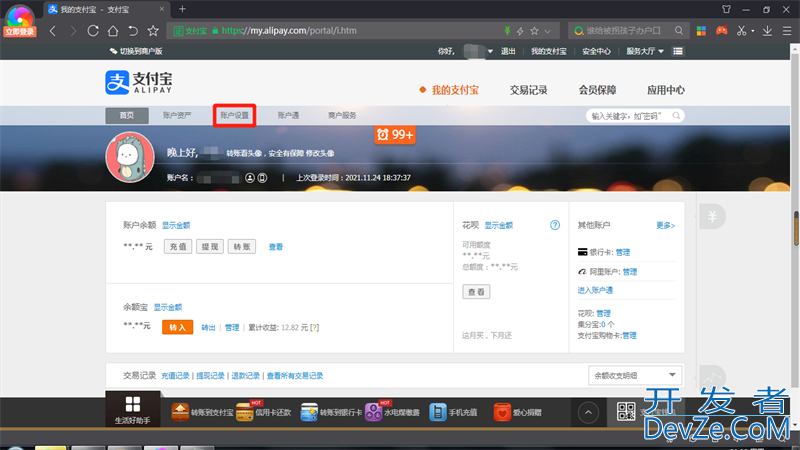This screenshot has height=450, width=800.
Task: Click the Huabei question mark help icon
Action: 555,225
